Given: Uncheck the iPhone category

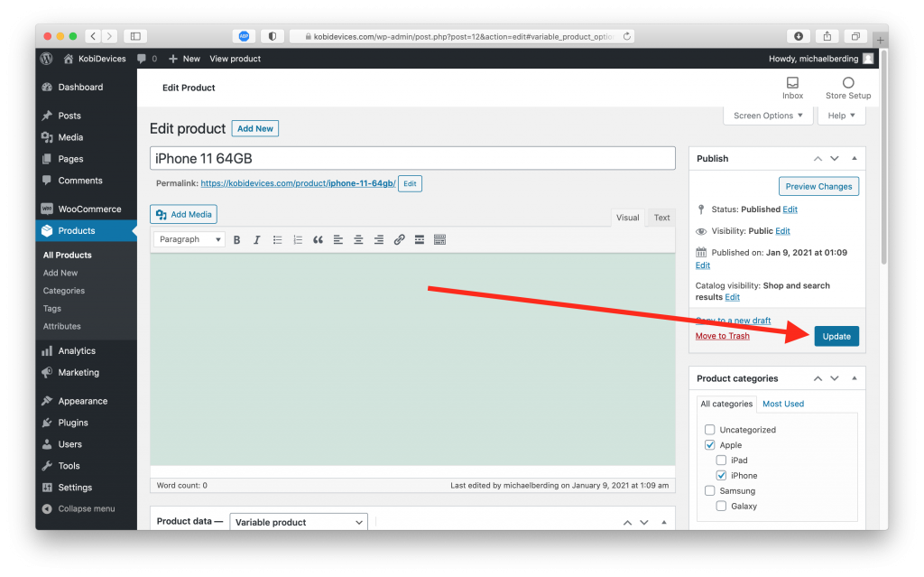Looking at the screenshot, I should (x=721, y=476).
